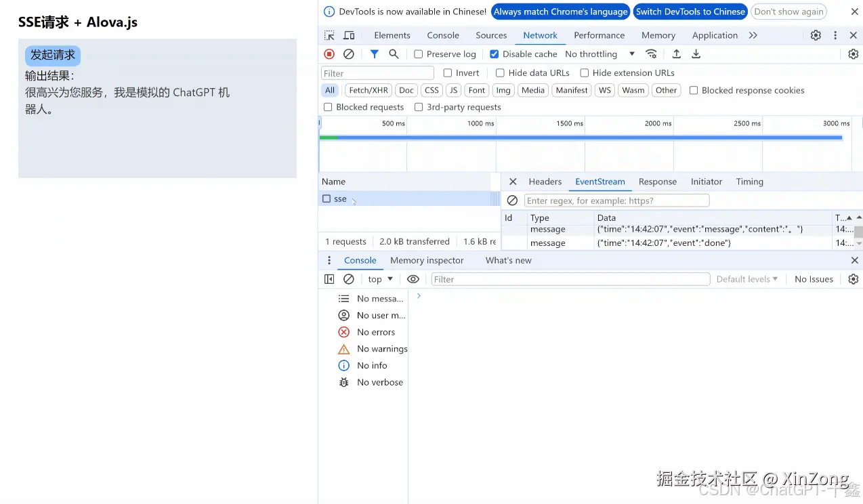Create live expression eye icon
The height and width of the screenshot is (504, 863).
(x=413, y=279)
